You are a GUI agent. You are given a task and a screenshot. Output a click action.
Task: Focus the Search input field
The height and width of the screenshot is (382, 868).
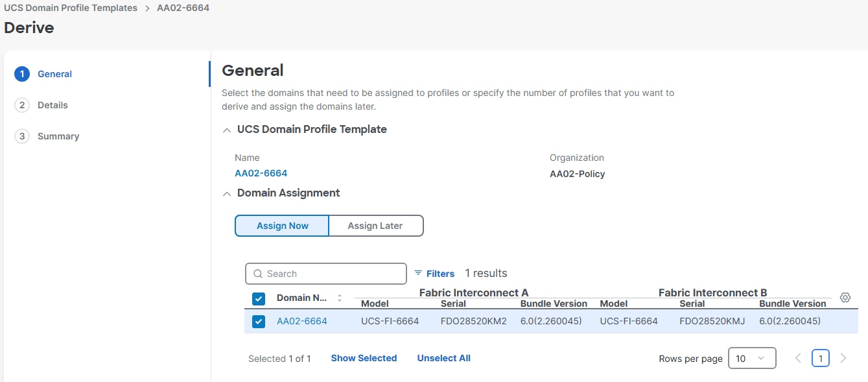pyautogui.click(x=326, y=274)
